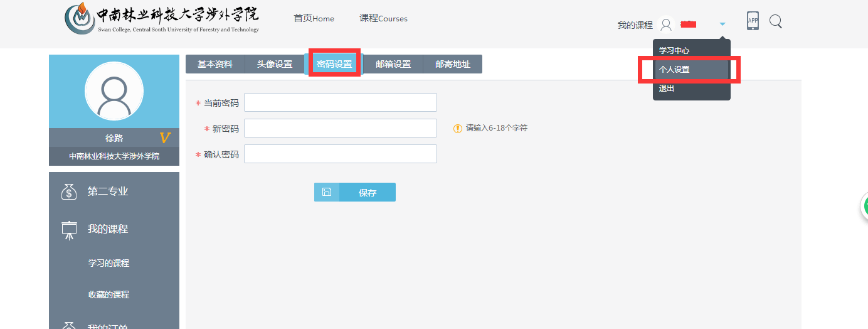Select 个人设置 from dropdown menu

click(x=674, y=70)
